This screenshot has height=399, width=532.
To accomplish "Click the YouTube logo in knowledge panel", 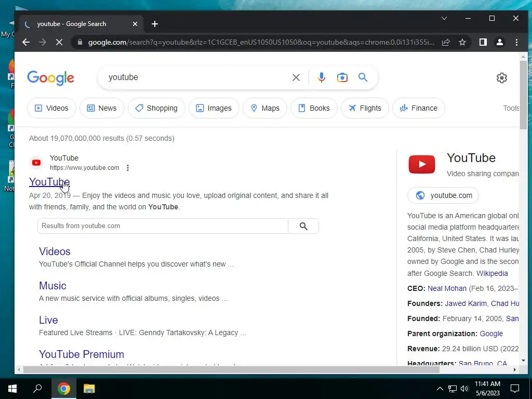I will [x=422, y=164].
